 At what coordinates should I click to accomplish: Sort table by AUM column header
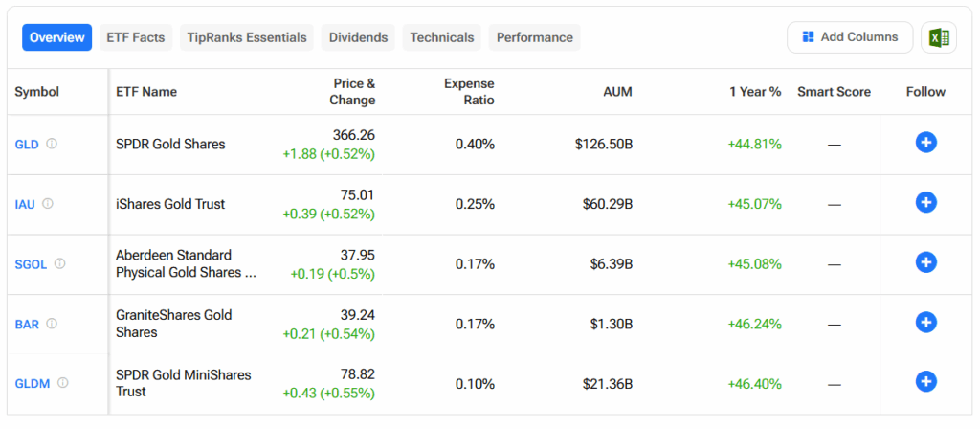[x=617, y=92]
